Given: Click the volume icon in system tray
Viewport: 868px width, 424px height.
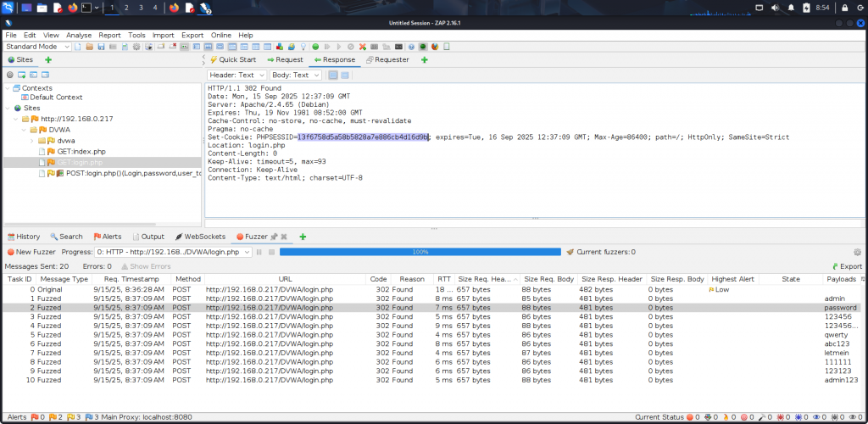Looking at the screenshot, I should [x=775, y=8].
